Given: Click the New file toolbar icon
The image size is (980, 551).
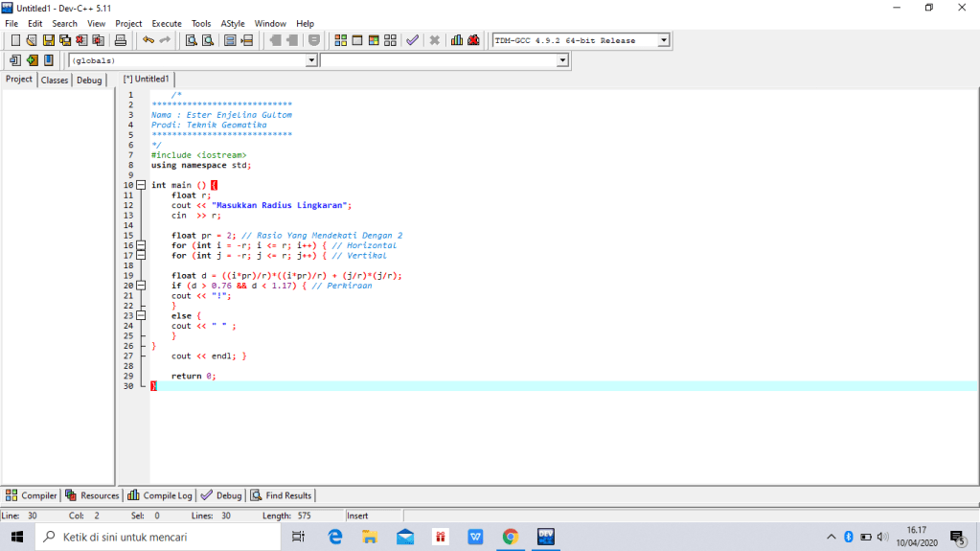Looking at the screenshot, I should pos(15,40).
